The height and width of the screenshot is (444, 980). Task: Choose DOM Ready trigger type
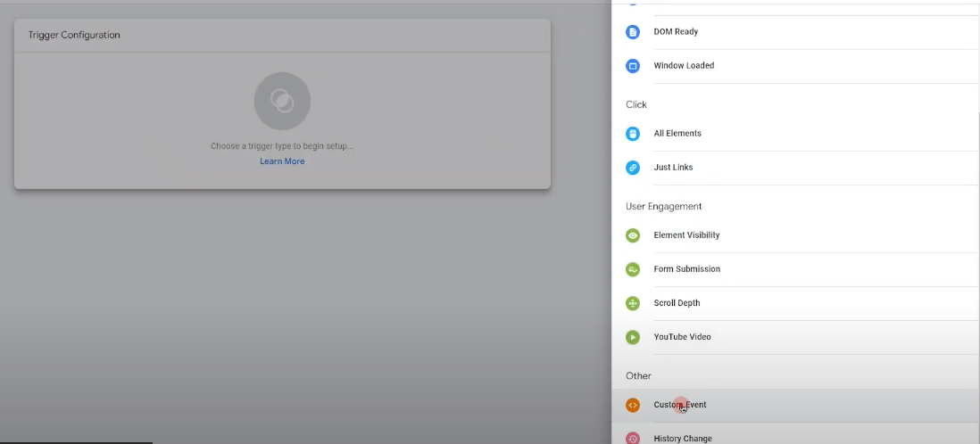pyautogui.click(x=795, y=32)
